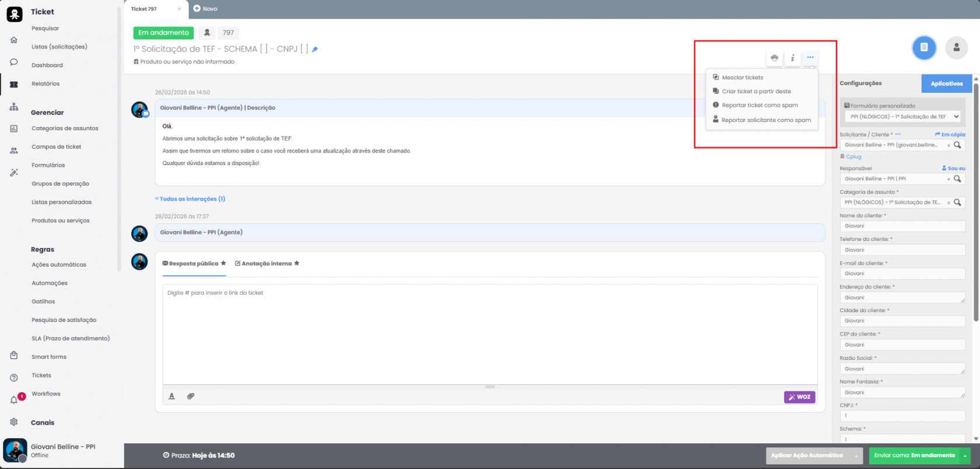Open the user profile round icon

tap(957, 48)
